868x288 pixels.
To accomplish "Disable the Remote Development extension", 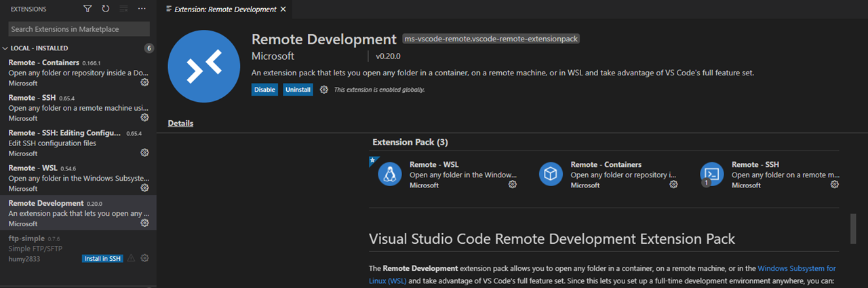I will coord(264,90).
